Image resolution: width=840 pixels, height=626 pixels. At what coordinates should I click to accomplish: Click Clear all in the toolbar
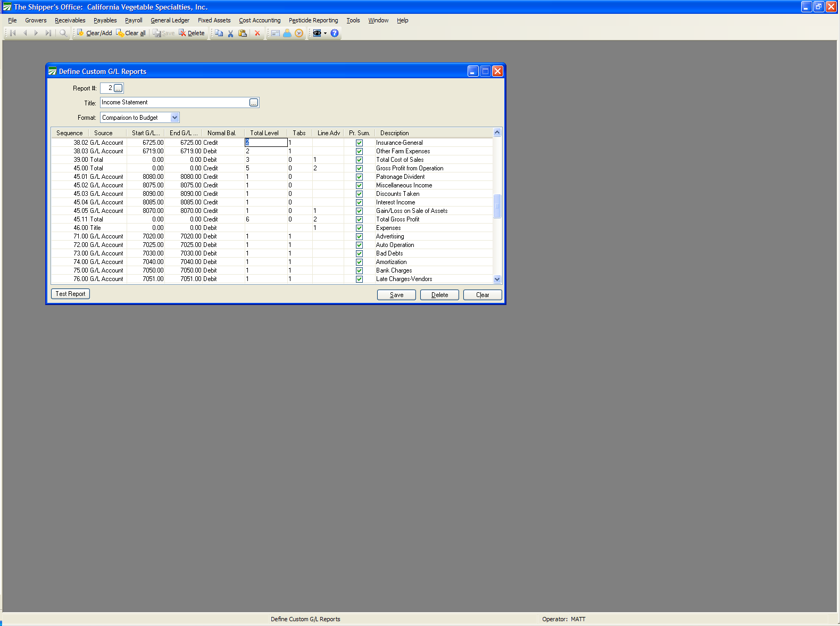(x=131, y=33)
